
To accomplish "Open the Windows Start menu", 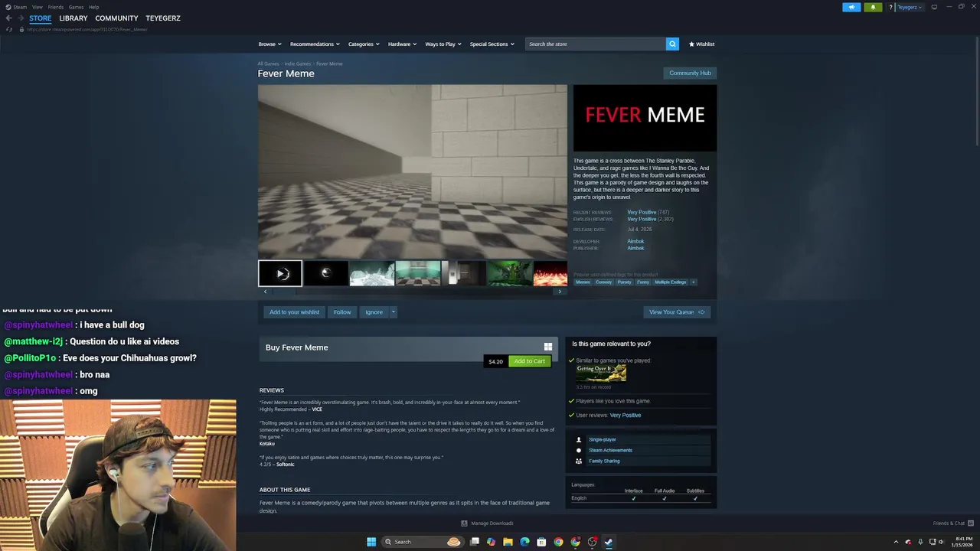I will pyautogui.click(x=371, y=542).
